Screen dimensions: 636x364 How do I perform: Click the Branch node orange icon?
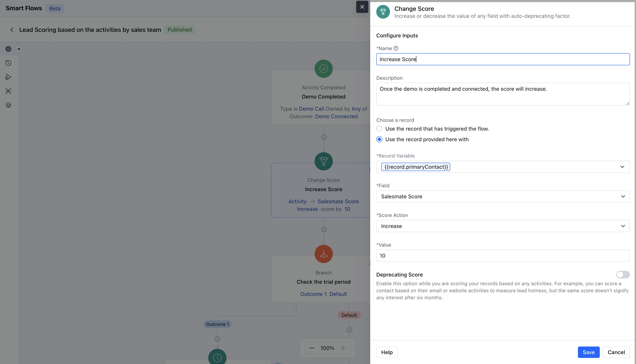(x=323, y=254)
